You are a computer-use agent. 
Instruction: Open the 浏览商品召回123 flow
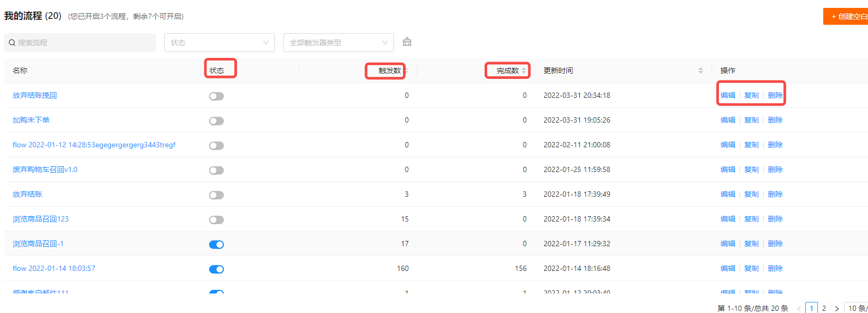41,219
